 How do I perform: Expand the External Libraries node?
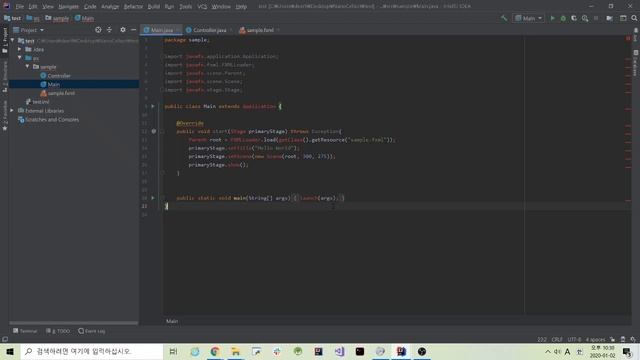(12, 111)
